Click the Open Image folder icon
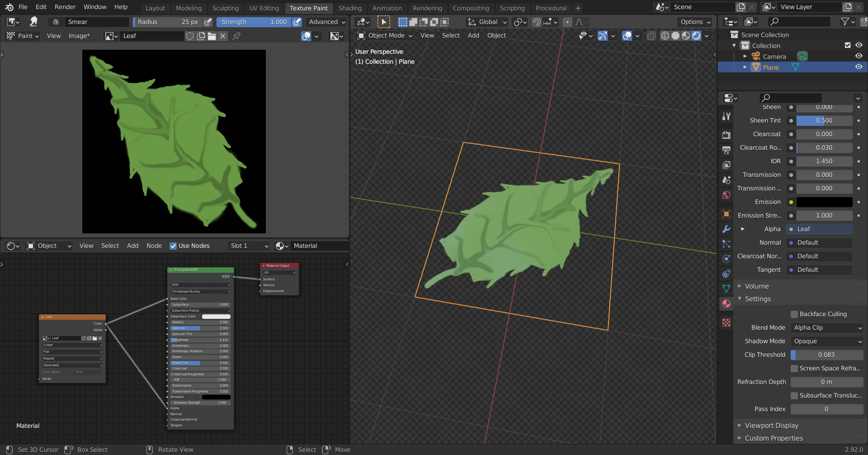Image resolution: width=868 pixels, height=455 pixels. (212, 36)
